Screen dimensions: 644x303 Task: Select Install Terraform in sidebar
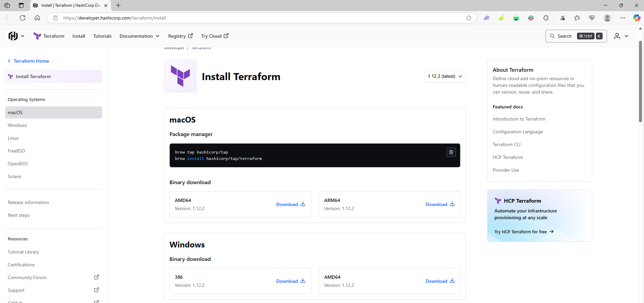[53, 76]
